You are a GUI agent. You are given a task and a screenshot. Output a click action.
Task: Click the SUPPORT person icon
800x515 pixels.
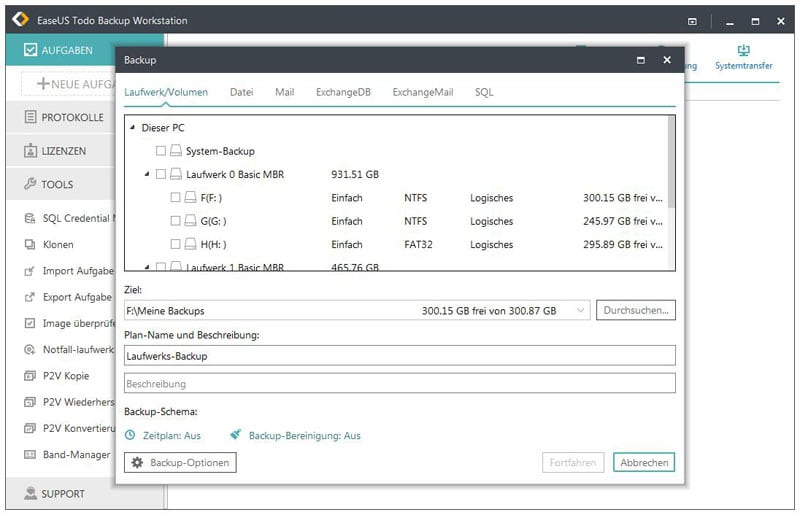[x=31, y=493]
